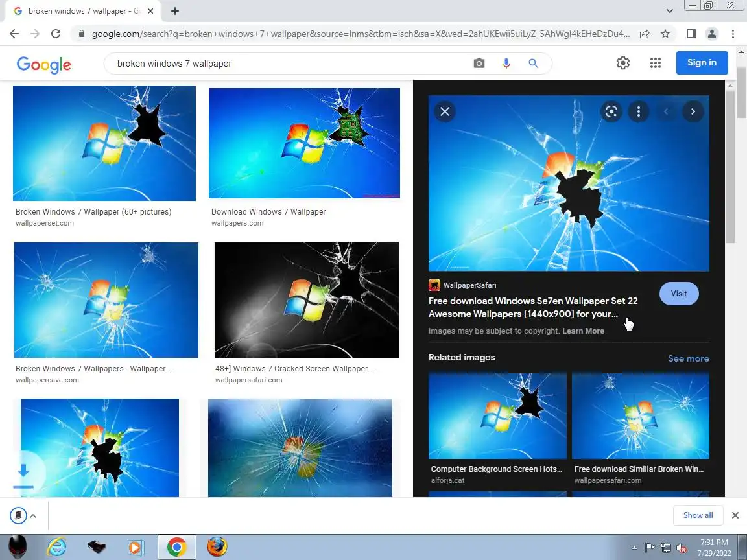Close the broken windows 7 wallpaper tab
The width and height of the screenshot is (747, 560).
[x=150, y=11]
